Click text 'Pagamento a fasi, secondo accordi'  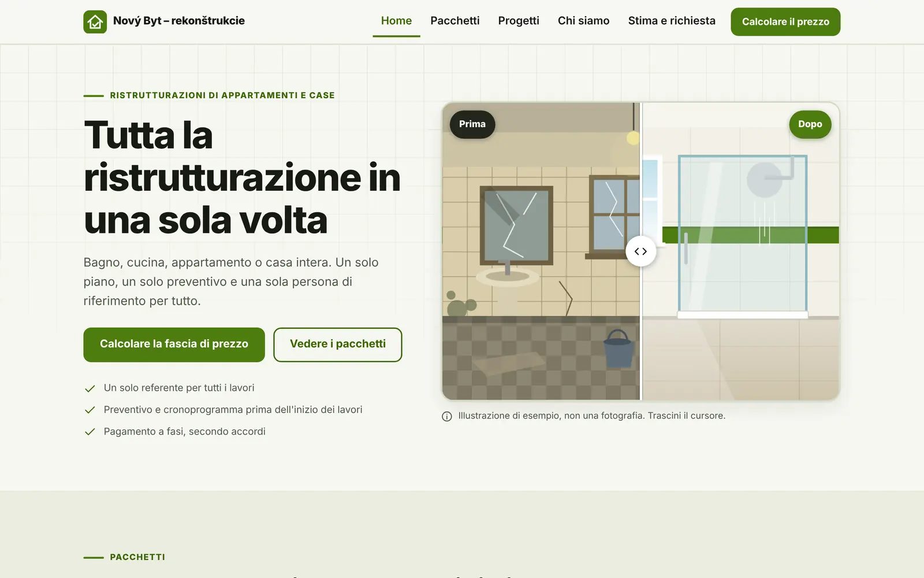point(185,431)
